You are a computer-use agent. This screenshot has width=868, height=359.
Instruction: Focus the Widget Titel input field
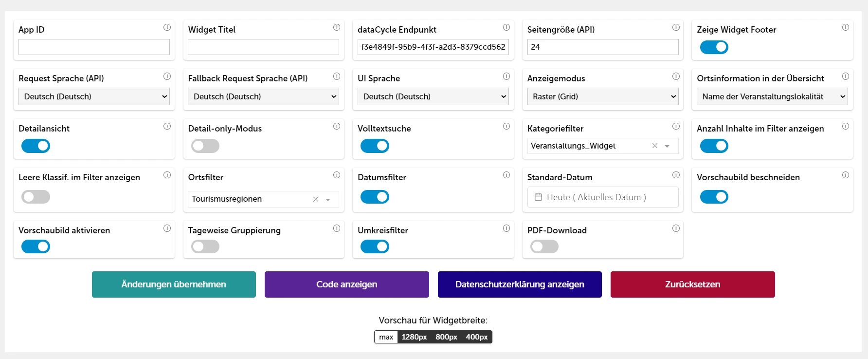(263, 47)
